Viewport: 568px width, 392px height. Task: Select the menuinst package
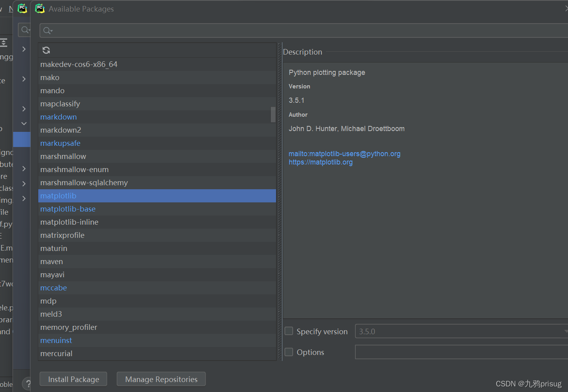(157, 340)
